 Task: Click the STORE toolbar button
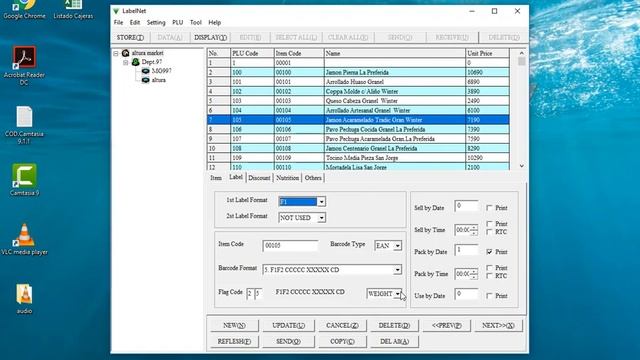(130, 38)
